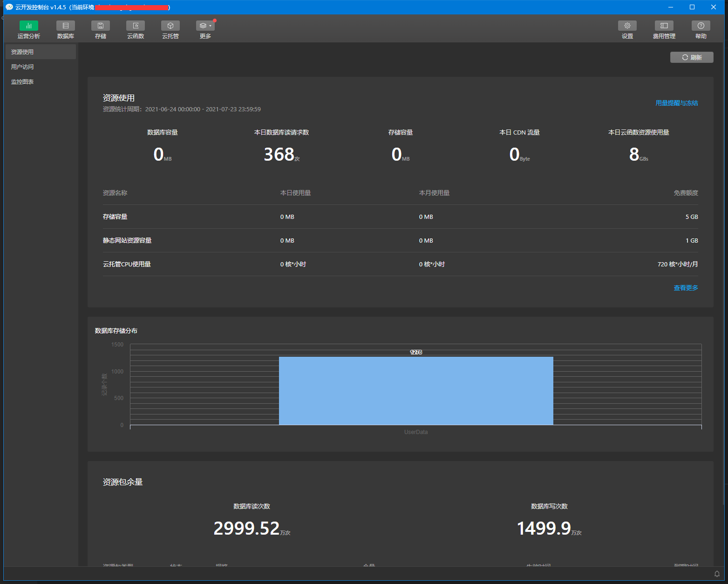This screenshot has width=728, height=584.
Task: Click the 720 核*小时/月 quota cell
Action: point(678,264)
